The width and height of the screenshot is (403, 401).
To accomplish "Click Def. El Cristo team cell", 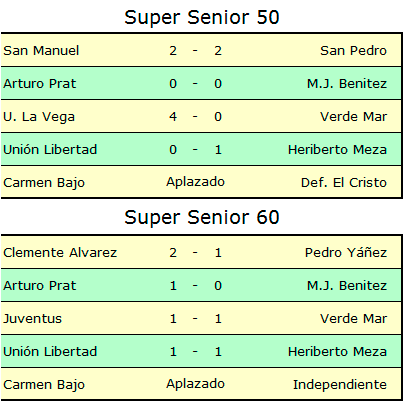I will pos(344,183).
